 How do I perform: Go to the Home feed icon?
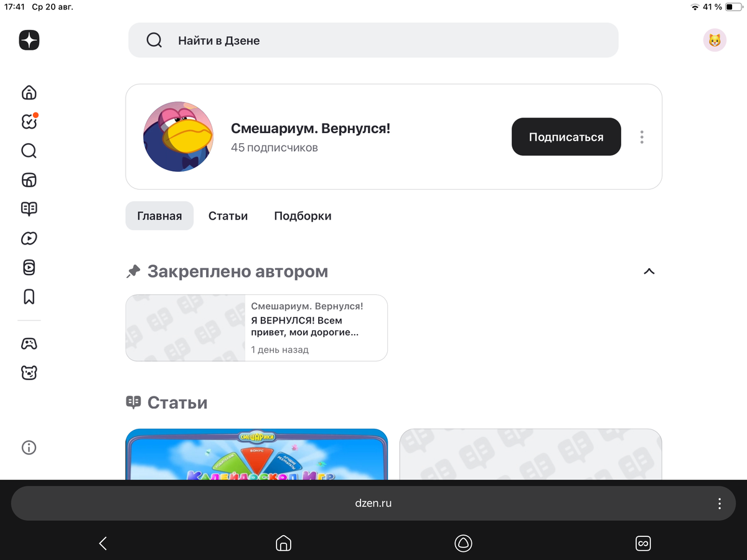click(29, 93)
